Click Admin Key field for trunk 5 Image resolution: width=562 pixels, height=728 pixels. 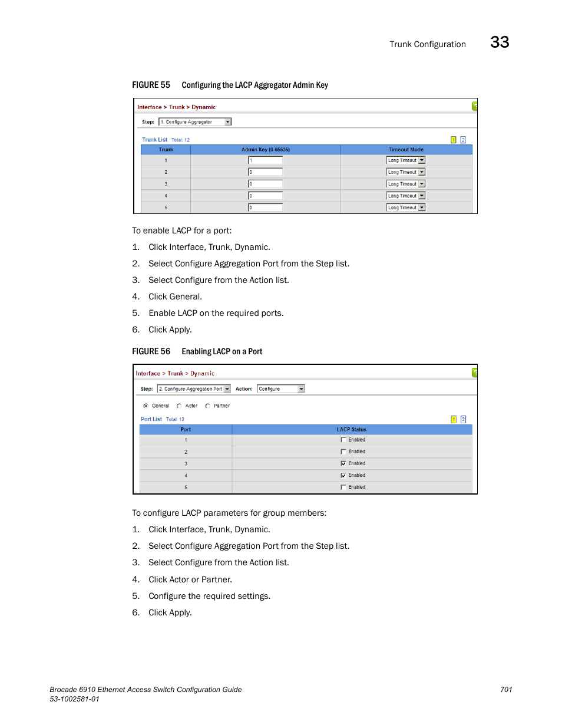click(x=265, y=207)
